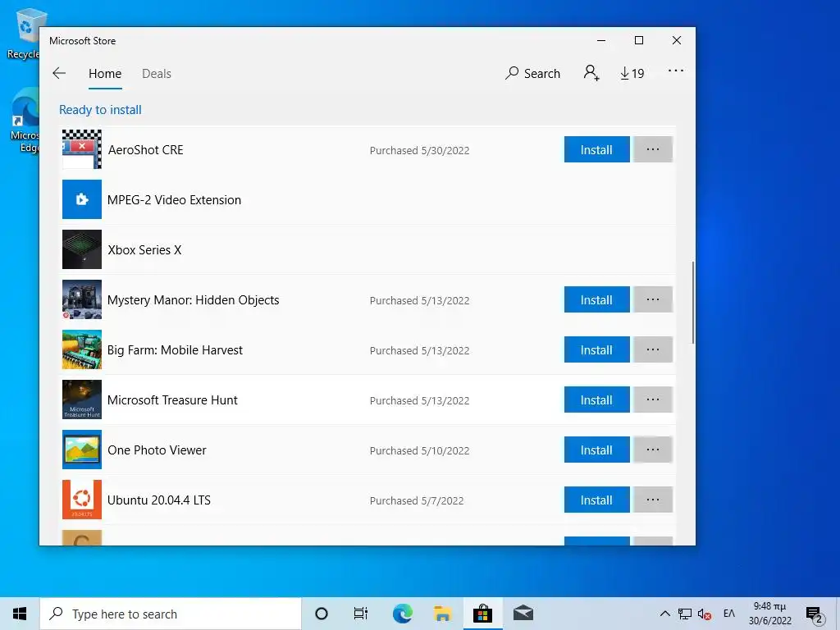Install Mystery Manor: Hidden Objects

pos(597,299)
